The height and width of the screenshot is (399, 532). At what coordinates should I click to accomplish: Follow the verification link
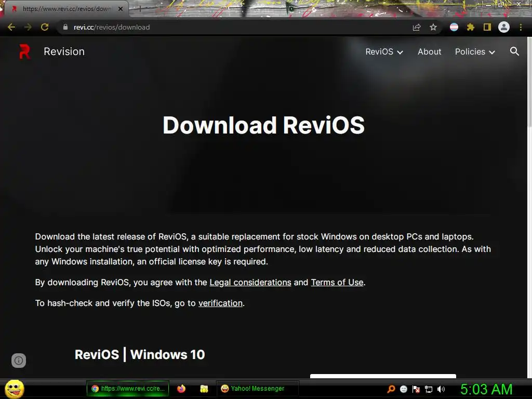(220, 303)
